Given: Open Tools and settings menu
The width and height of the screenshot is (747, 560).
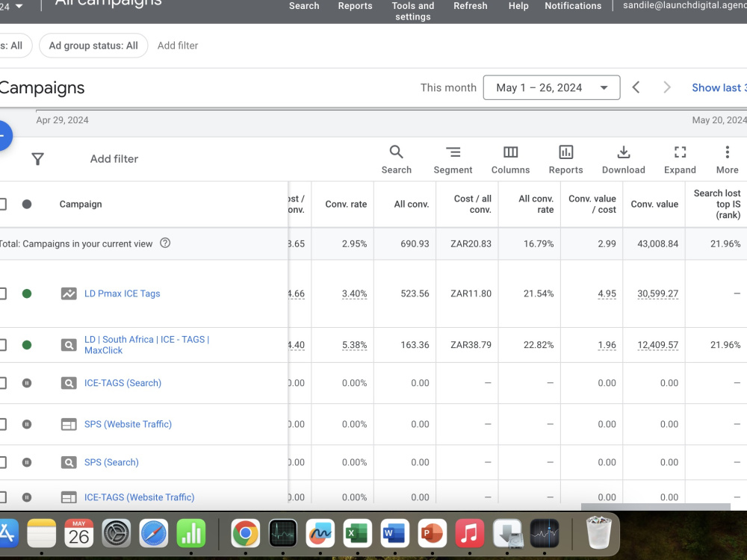Looking at the screenshot, I should pos(412,11).
